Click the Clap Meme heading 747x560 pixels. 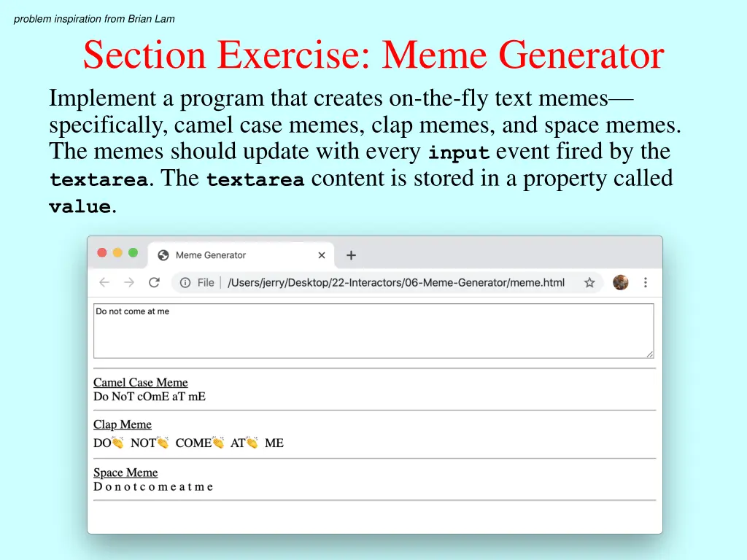123,425
